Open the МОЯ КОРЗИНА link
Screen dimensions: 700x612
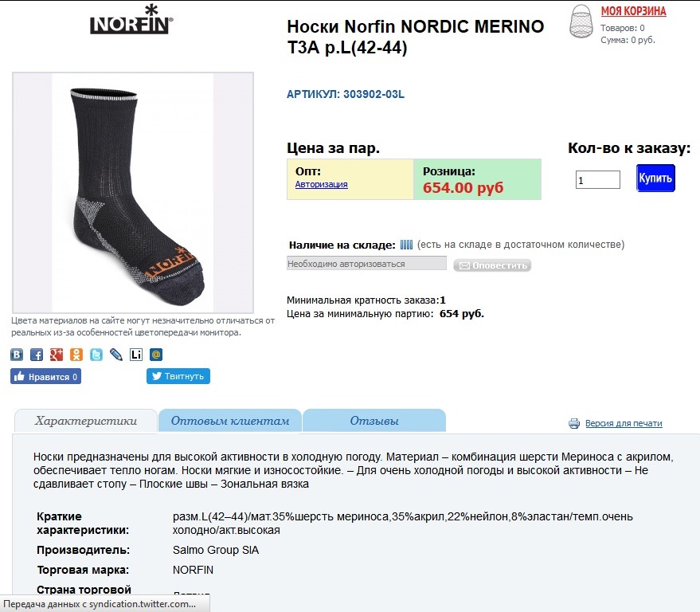click(633, 11)
